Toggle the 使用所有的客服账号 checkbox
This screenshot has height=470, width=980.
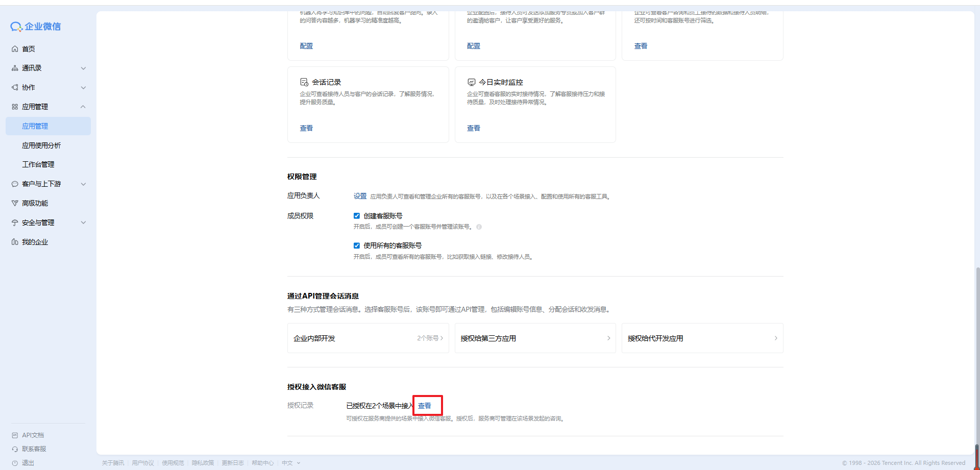357,245
